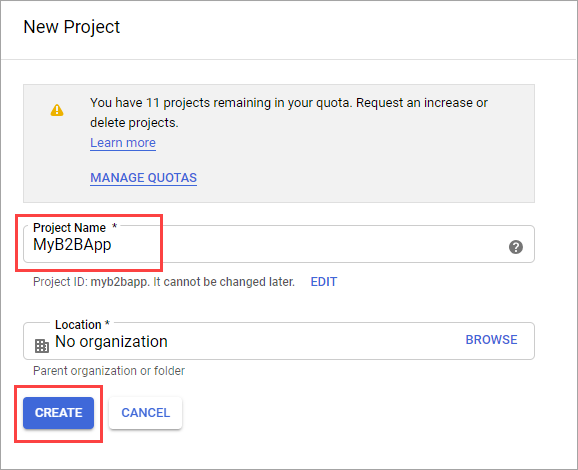Click the organization building icon

click(42, 346)
